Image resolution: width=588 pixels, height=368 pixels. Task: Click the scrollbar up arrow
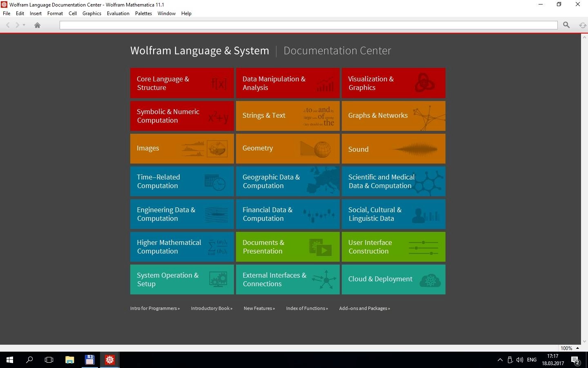(x=584, y=37)
